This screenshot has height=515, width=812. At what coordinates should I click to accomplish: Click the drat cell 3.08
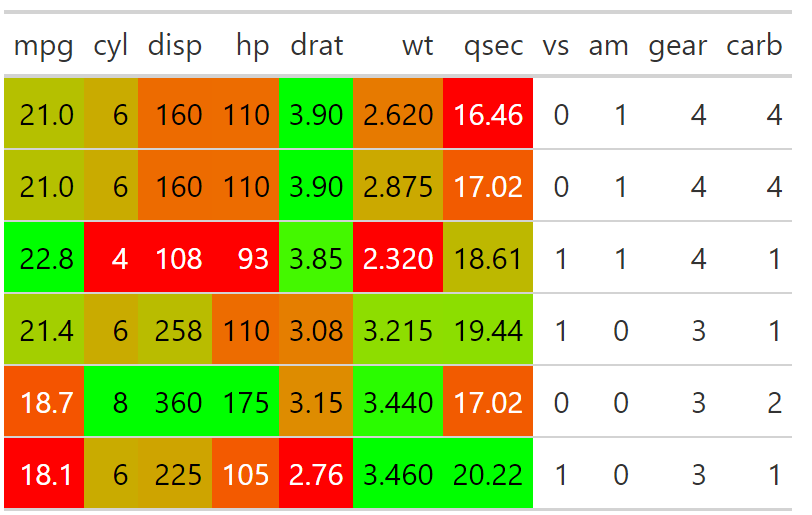(316, 330)
